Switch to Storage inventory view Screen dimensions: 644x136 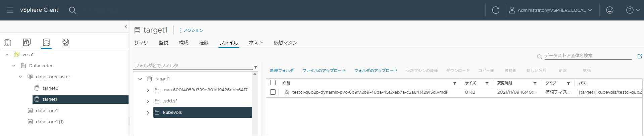point(46,42)
